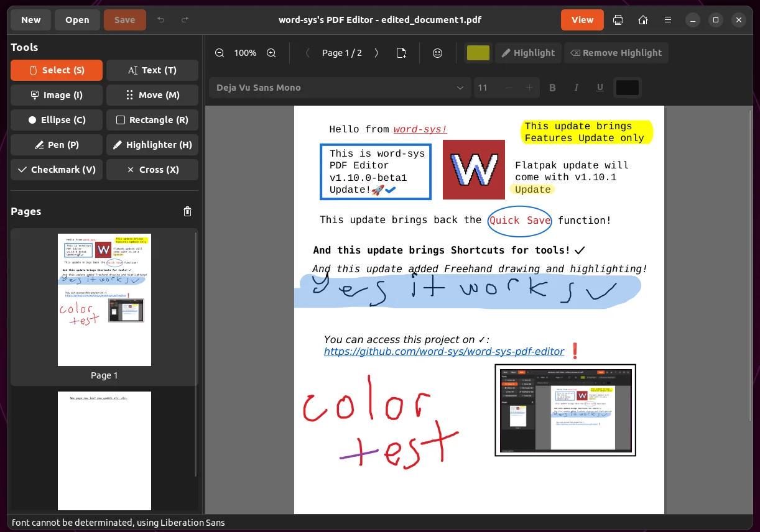Click the add page icon
This screenshot has width=760, height=532.
(x=401, y=53)
